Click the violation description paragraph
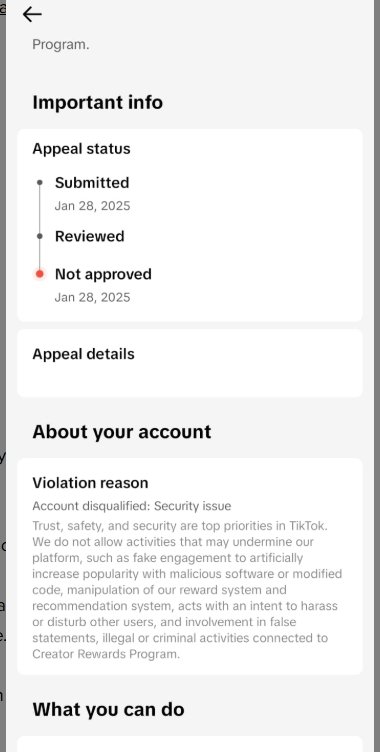The image size is (380, 752). [187, 590]
